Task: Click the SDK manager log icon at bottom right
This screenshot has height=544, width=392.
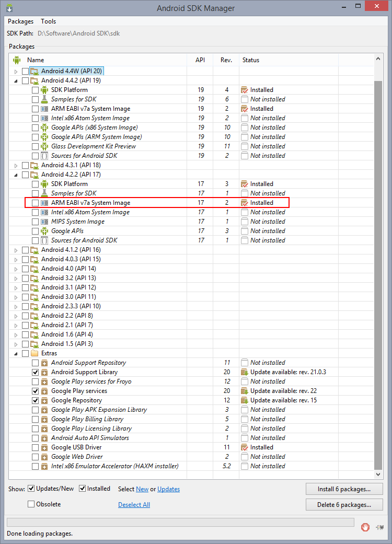Action: coord(380,527)
